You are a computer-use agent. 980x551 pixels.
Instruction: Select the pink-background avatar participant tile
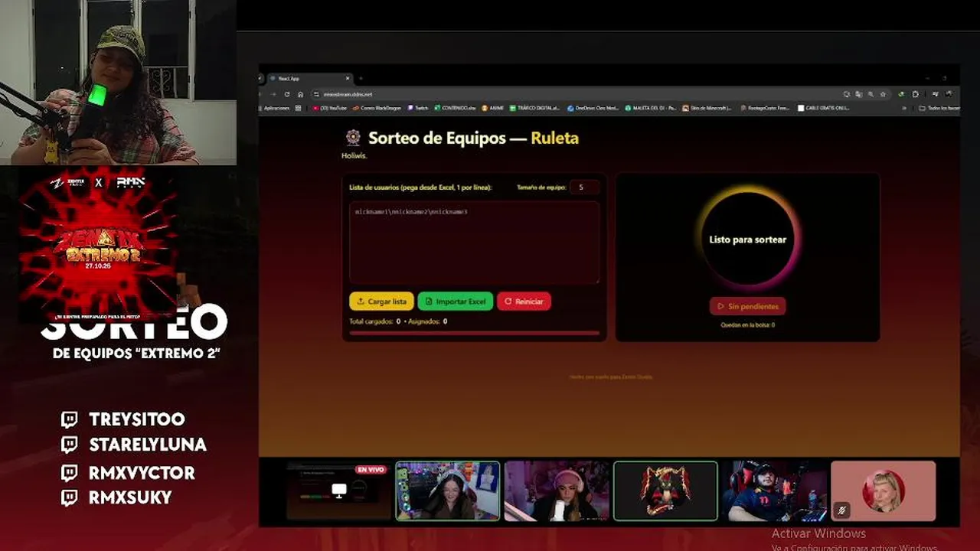(x=884, y=491)
